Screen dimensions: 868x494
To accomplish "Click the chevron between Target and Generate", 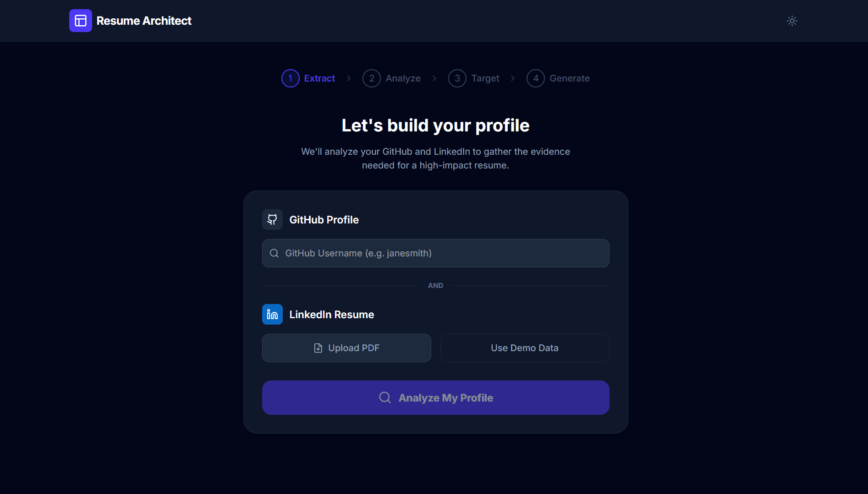I will (512, 78).
